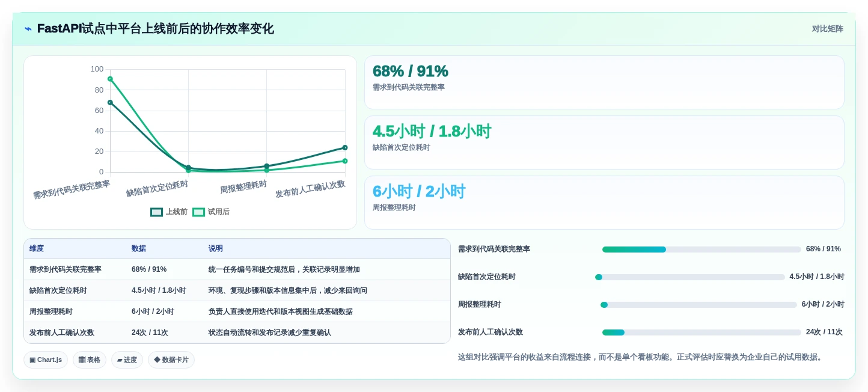Click the 对比矩阵 label in header
This screenshot has height=392, width=868.
tap(827, 29)
